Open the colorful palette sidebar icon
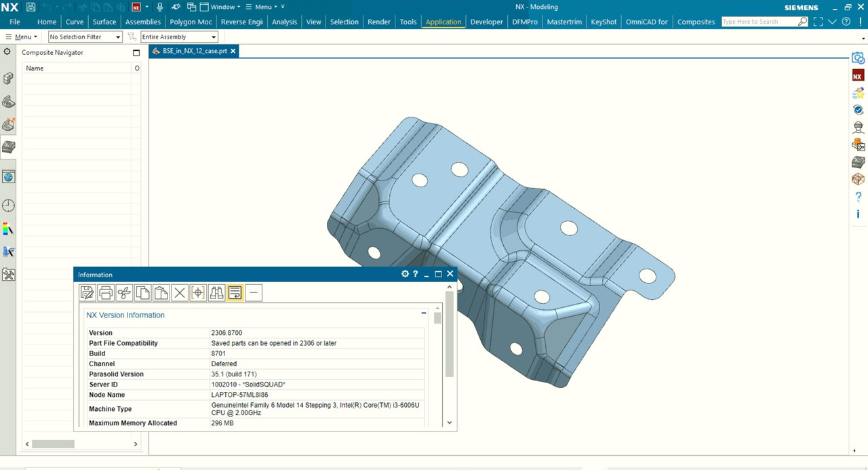This screenshot has width=868, height=470. [9, 229]
